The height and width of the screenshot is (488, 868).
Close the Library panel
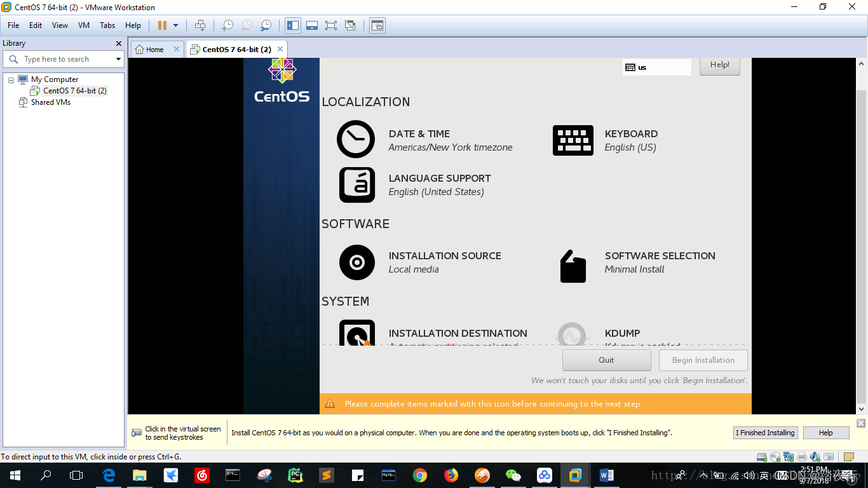click(x=119, y=43)
